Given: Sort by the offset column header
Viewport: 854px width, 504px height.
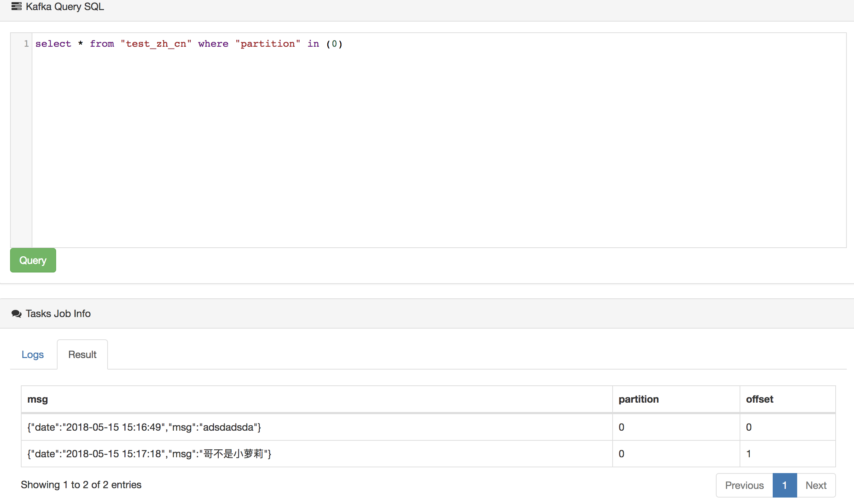Looking at the screenshot, I should coord(760,399).
